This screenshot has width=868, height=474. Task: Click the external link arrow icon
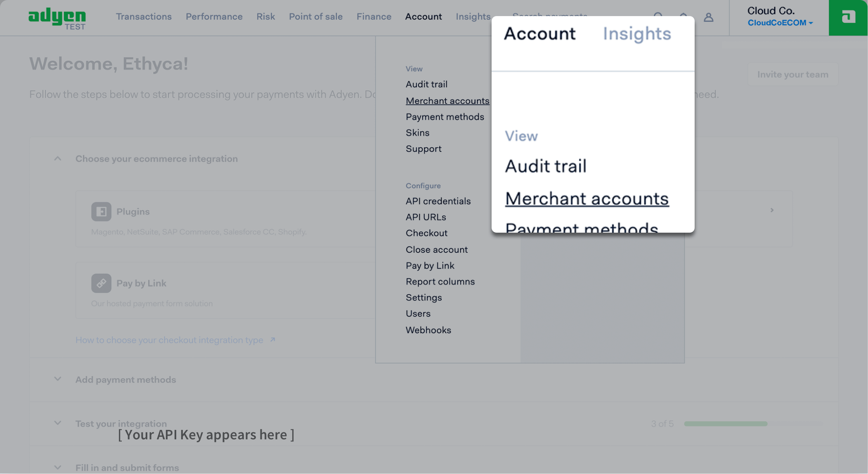coord(272,340)
